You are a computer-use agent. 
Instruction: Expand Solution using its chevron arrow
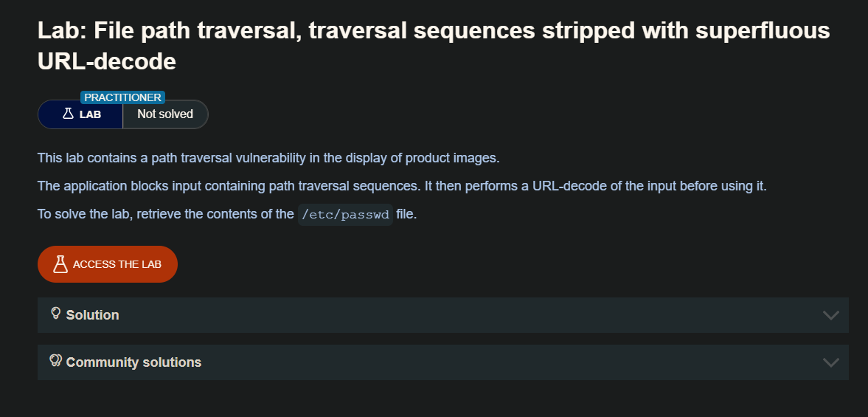click(830, 315)
